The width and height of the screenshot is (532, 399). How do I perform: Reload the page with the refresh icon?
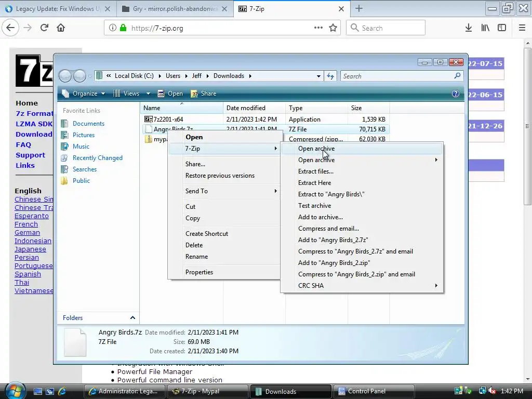click(x=45, y=28)
